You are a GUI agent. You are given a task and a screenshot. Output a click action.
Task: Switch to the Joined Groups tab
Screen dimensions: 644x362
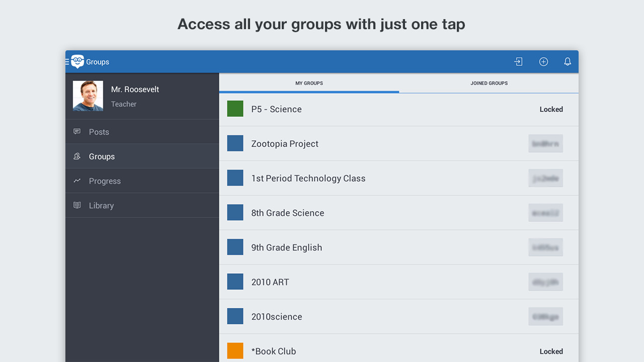(x=489, y=83)
